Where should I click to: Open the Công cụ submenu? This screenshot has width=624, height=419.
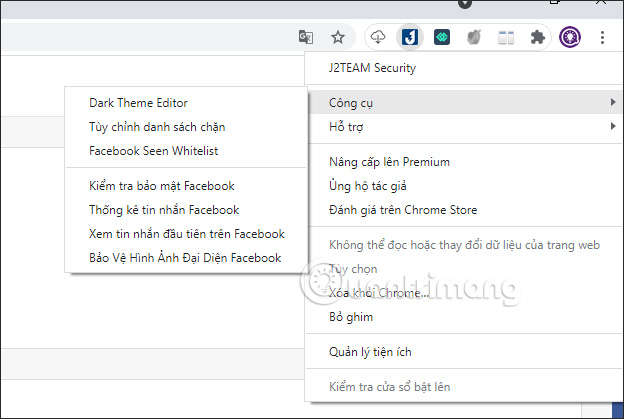(464, 102)
